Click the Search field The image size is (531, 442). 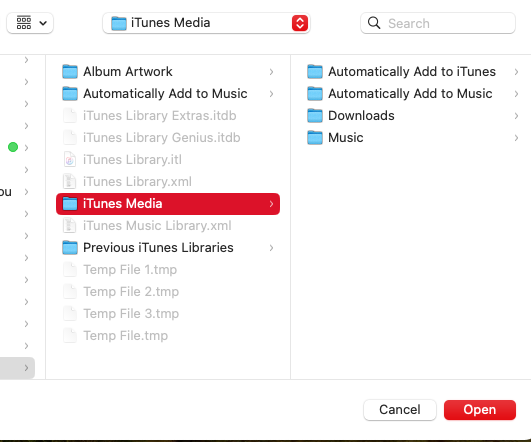click(x=438, y=23)
